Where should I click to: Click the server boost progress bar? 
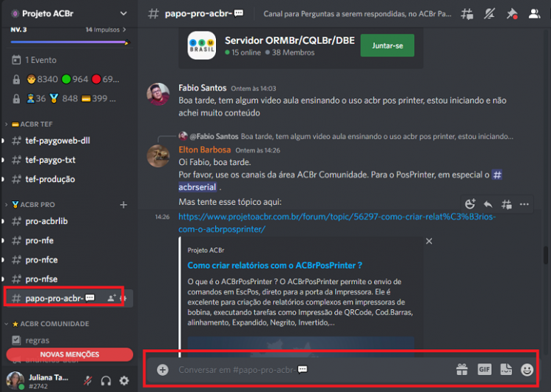(70, 42)
